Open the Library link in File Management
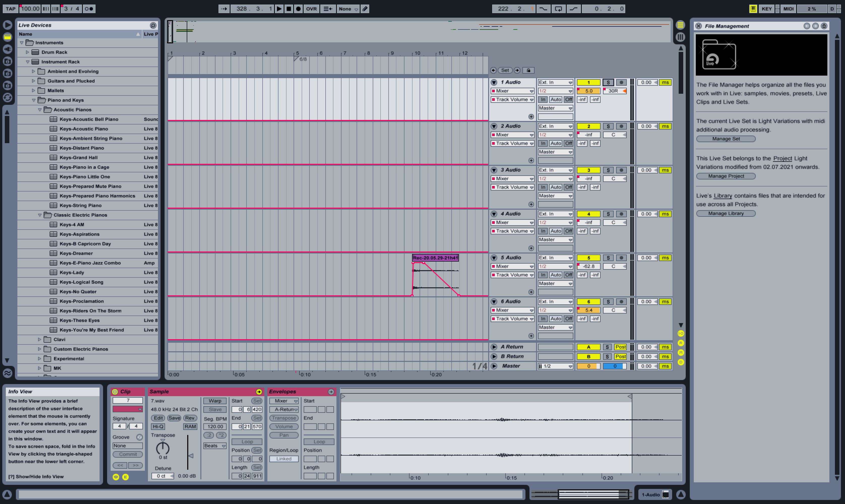845x504 pixels. click(722, 196)
